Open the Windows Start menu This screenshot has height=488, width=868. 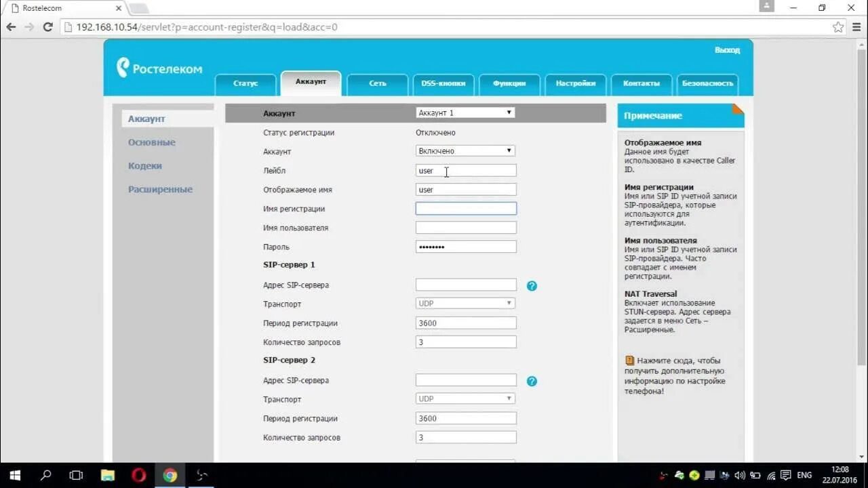pos(15,475)
